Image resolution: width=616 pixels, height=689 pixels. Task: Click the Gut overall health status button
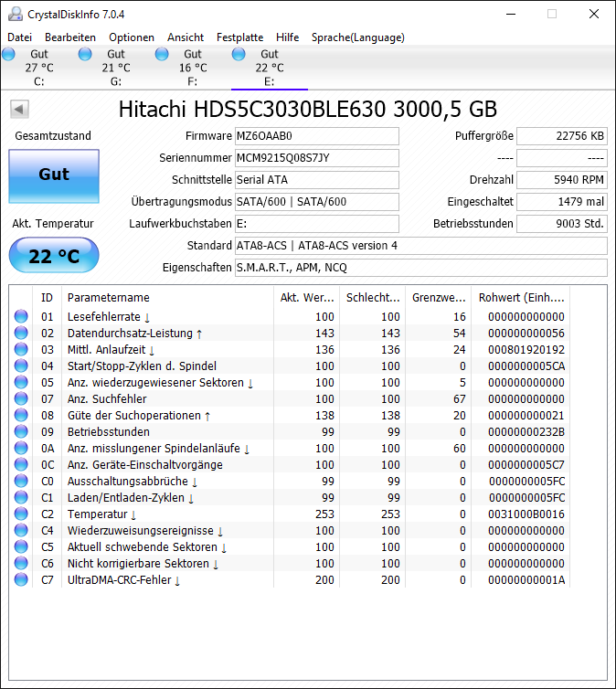click(54, 175)
